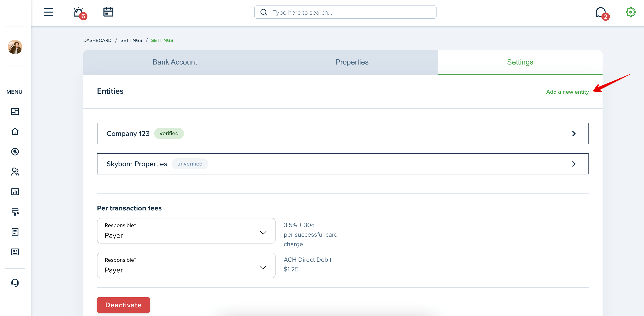The height and width of the screenshot is (316, 644).
Task: Click the Entities heading
Action: pyautogui.click(x=110, y=91)
